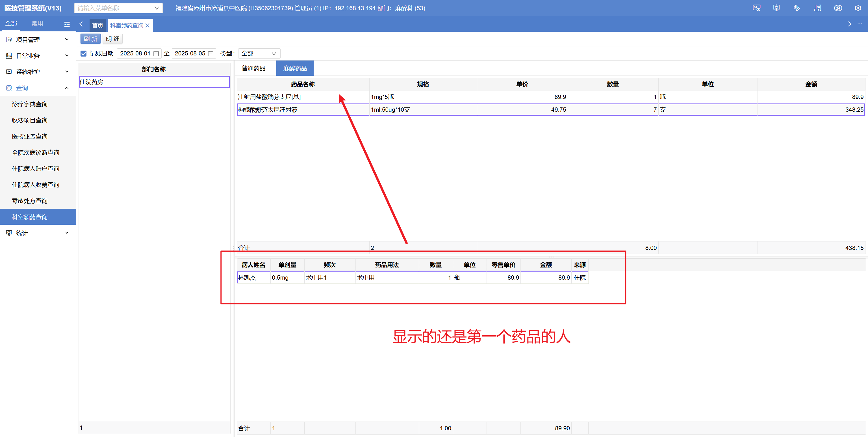
Task: Collapse sidebar with the hamburger menu icon
Action: pos(67,24)
